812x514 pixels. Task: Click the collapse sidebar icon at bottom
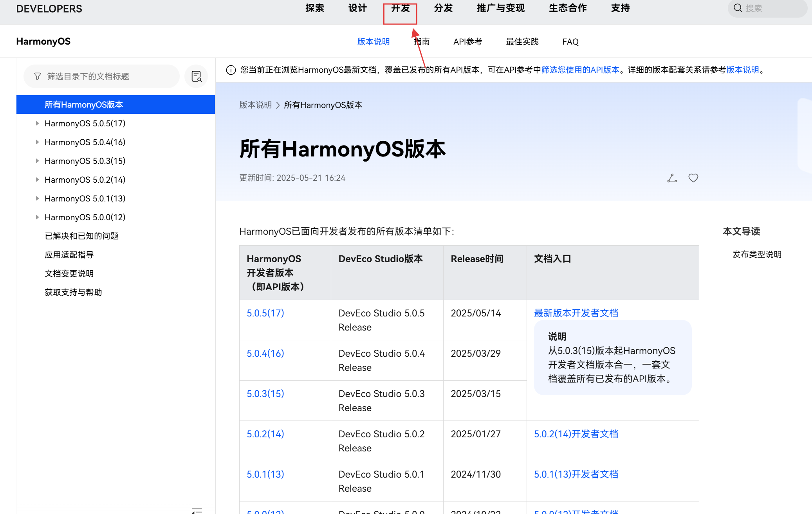pos(197,510)
